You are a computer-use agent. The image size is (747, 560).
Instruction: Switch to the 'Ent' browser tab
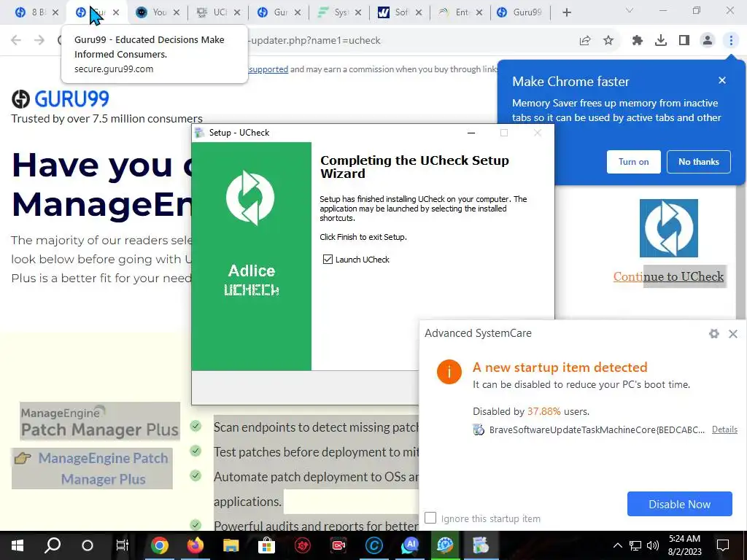[x=460, y=12]
